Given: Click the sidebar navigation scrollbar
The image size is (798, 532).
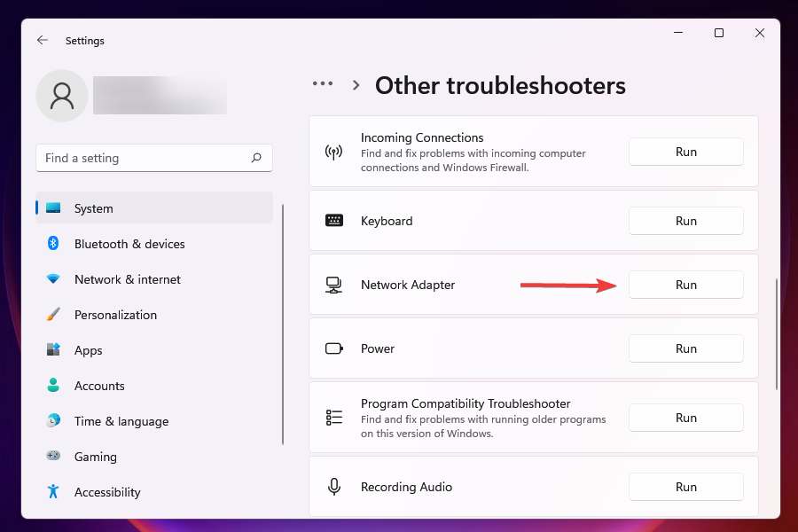Looking at the screenshot, I should pyautogui.click(x=283, y=325).
